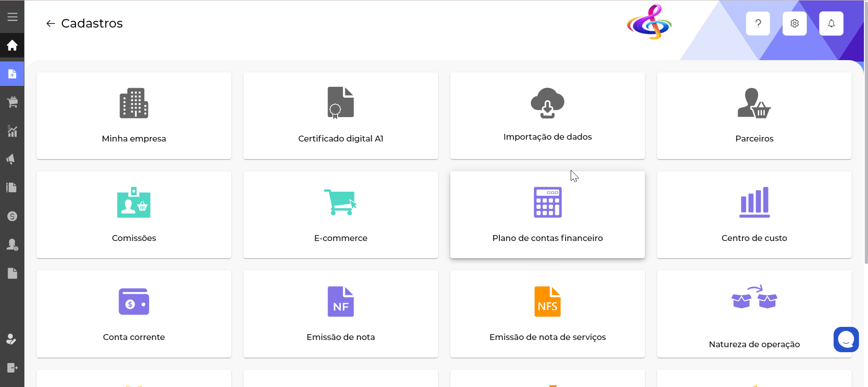Open Importação de dados
868x387 pixels.
point(548,116)
